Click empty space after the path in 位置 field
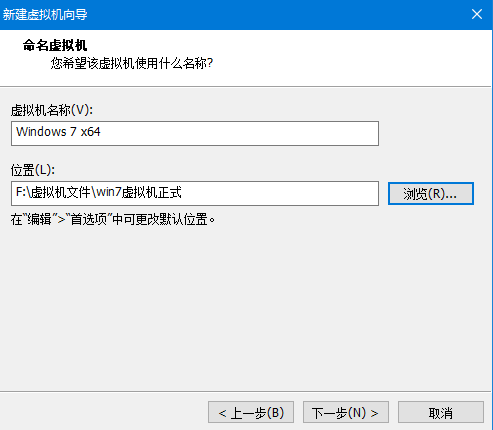This screenshot has height=430, width=493. 280,193
